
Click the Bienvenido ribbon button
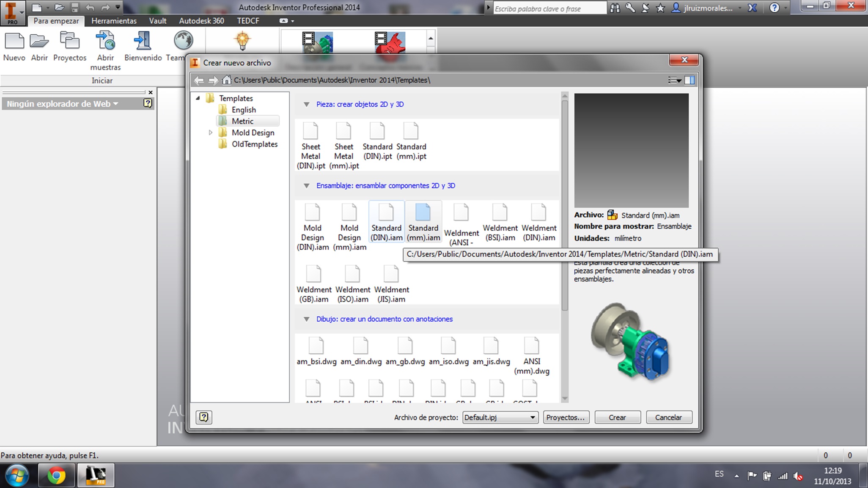point(143,47)
